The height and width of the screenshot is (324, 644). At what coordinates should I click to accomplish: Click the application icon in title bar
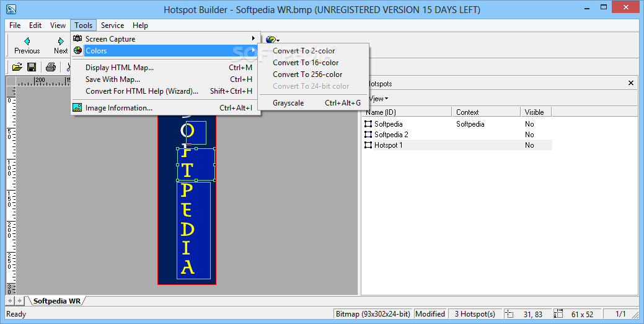click(x=11, y=9)
